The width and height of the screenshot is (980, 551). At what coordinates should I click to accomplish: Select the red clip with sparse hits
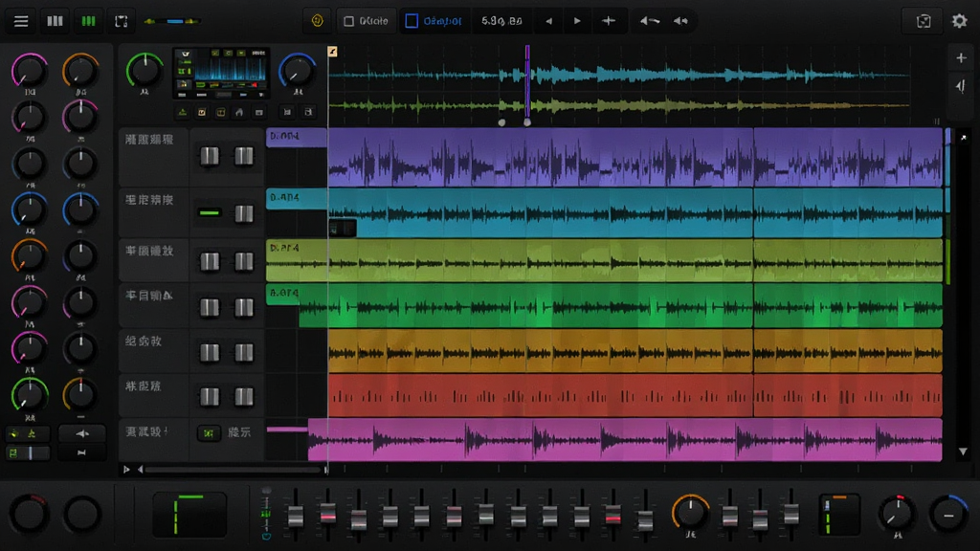(635, 395)
